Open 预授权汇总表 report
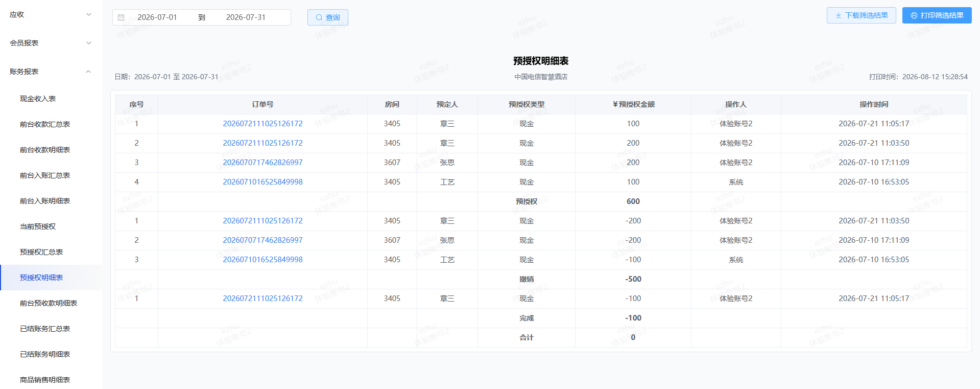Viewport: 980px width, 389px height. pos(41,252)
